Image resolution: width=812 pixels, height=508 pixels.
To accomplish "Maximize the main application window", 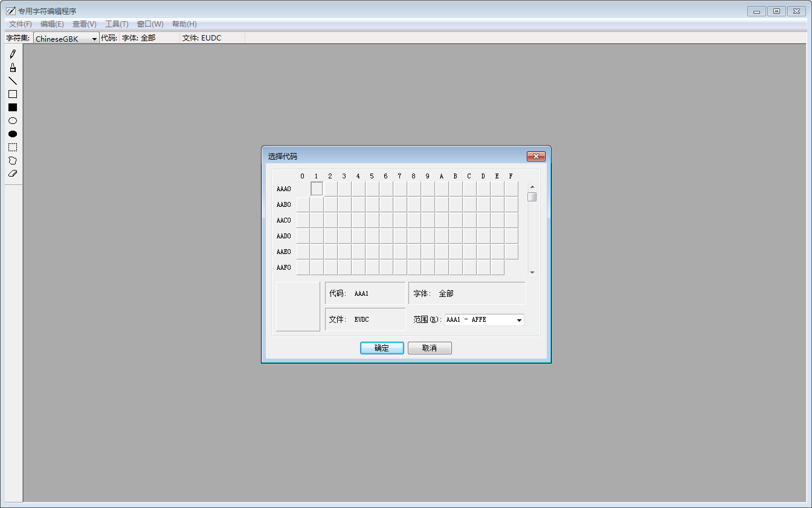I will click(x=776, y=11).
